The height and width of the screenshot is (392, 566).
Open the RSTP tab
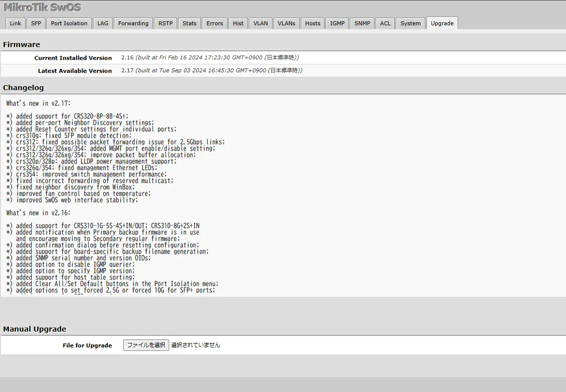pyautogui.click(x=166, y=23)
